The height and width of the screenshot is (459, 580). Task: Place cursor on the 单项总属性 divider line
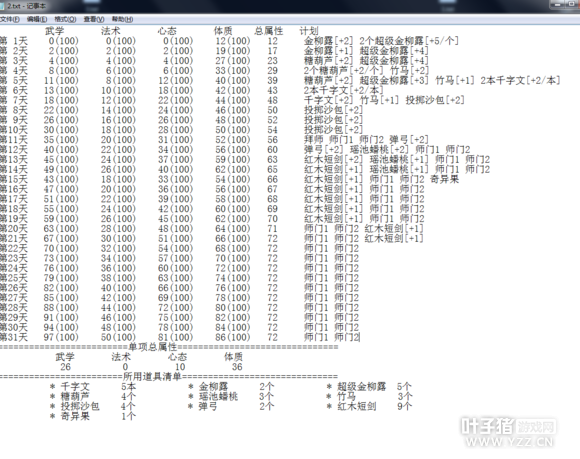tap(169, 347)
